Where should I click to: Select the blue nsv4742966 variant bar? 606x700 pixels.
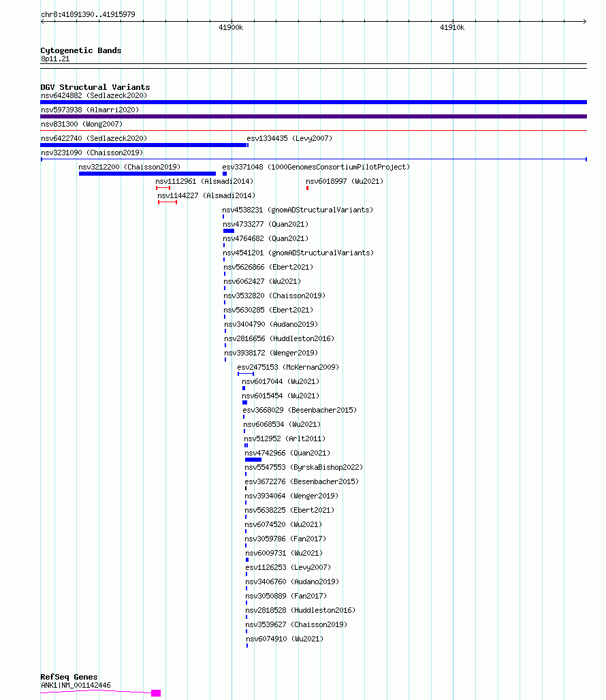[x=253, y=460]
